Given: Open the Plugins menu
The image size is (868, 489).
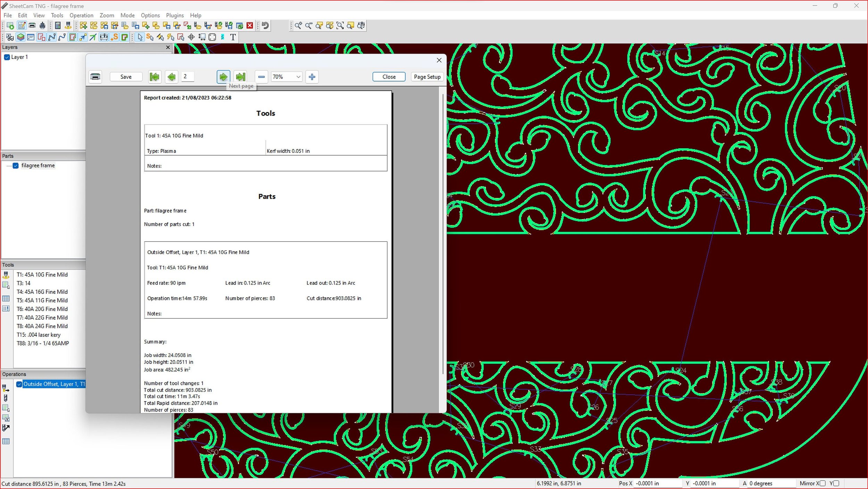Looking at the screenshot, I should click(175, 15).
